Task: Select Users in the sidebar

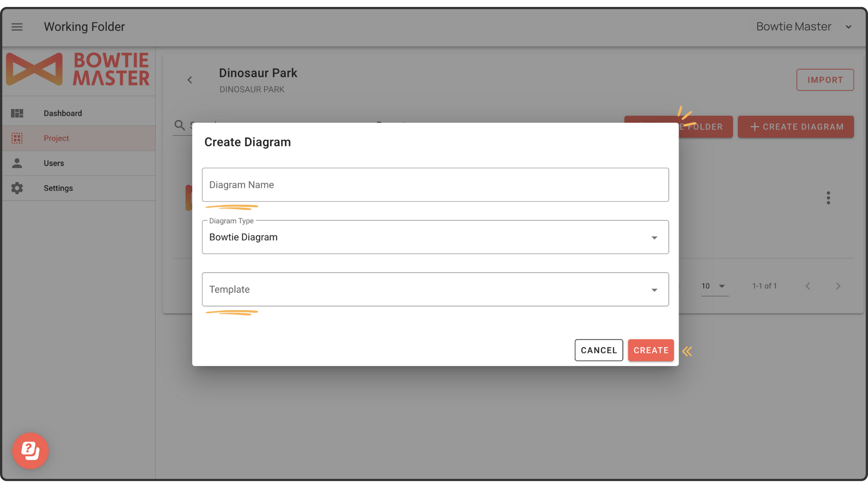Action: pyautogui.click(x=54, y=163)
